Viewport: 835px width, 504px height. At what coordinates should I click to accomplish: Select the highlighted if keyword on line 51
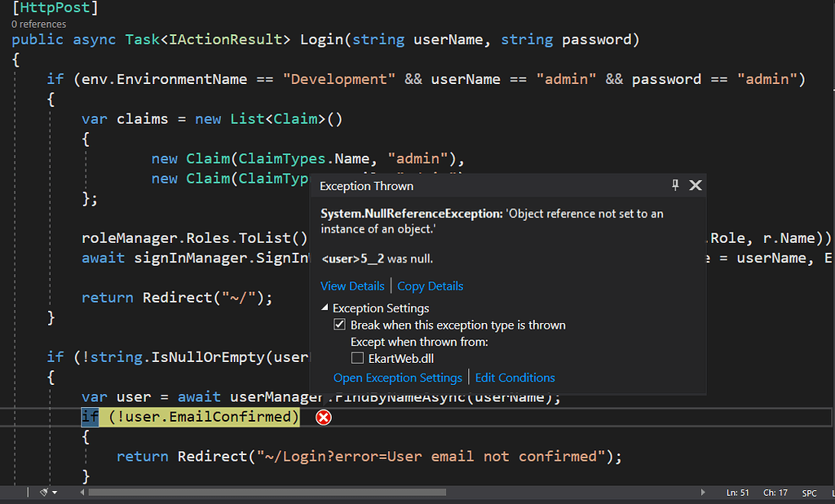click(x=90, y=417)
